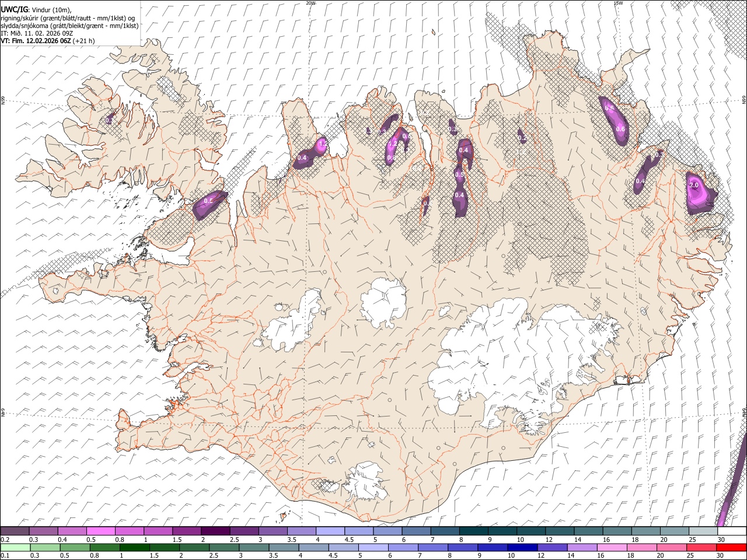
Task: Click the Hofsjökull glacier in central Iceland
Action: pos(383,303)
